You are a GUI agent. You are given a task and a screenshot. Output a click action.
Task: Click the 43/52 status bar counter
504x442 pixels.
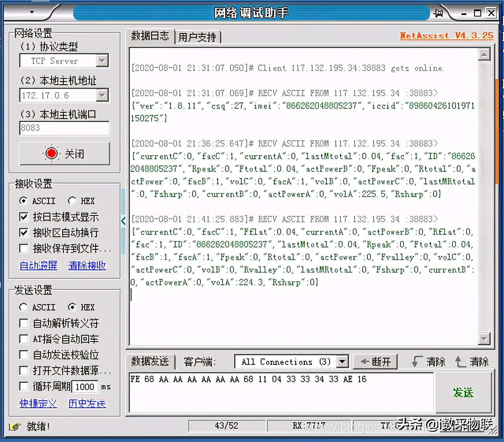click(x=226, y=426)
